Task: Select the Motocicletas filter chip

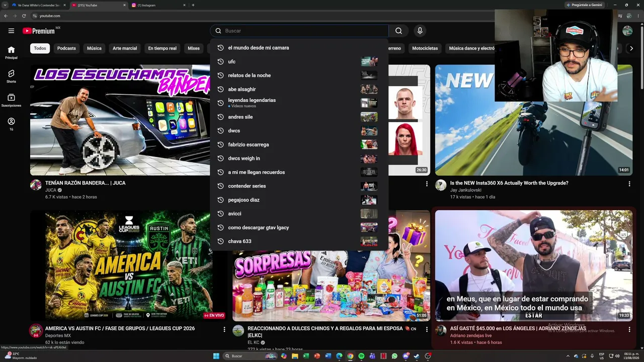Action: coord(425,48)
